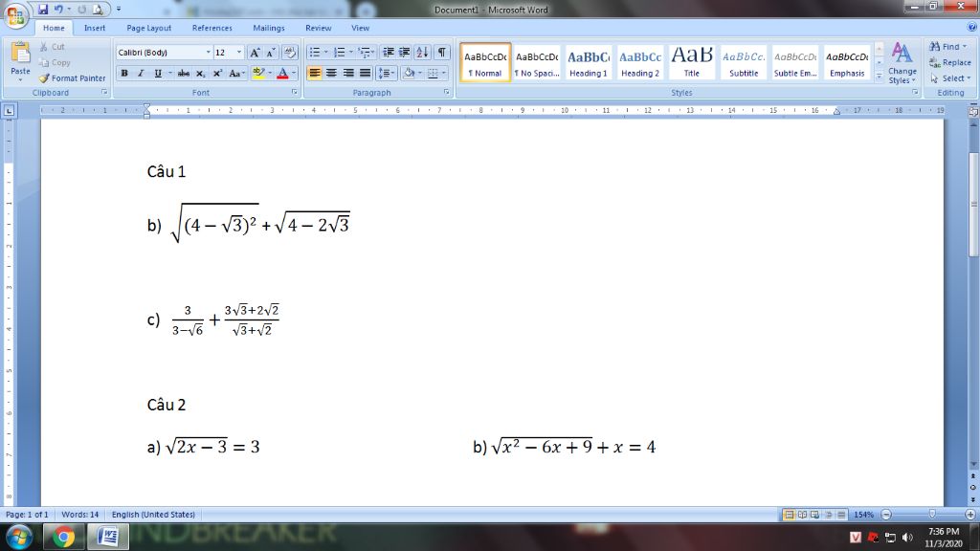
Task: Click Zoom Out minus button
Action: pos(886,515)
